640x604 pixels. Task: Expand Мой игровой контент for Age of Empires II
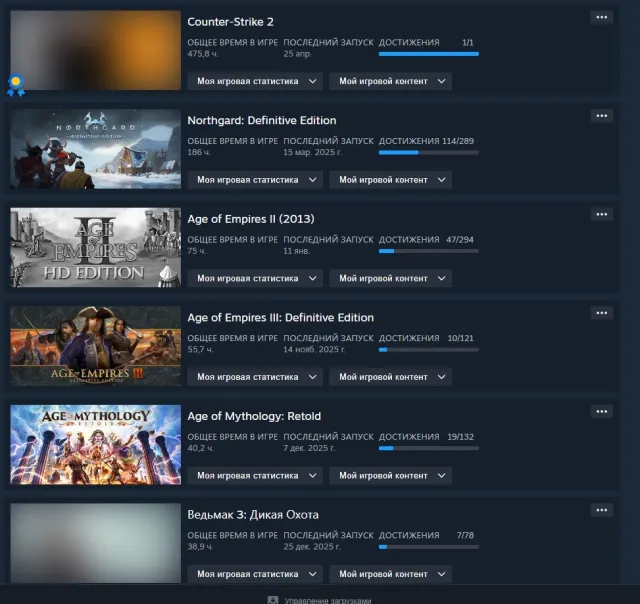click(391, 278)
